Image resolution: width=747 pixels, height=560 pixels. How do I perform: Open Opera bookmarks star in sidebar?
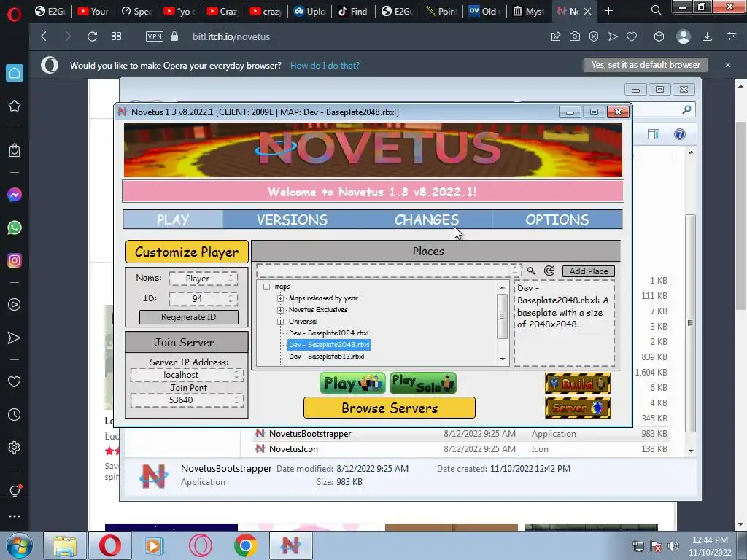coord(15,106)
